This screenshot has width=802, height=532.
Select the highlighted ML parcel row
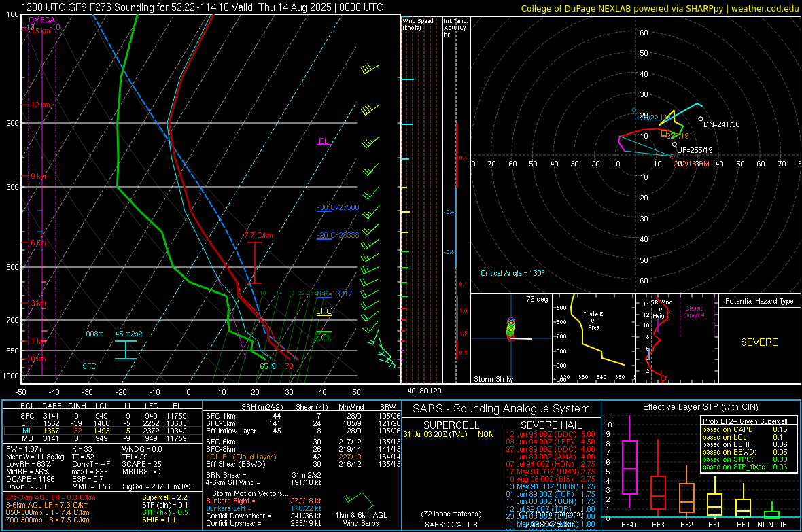[103, 431]
